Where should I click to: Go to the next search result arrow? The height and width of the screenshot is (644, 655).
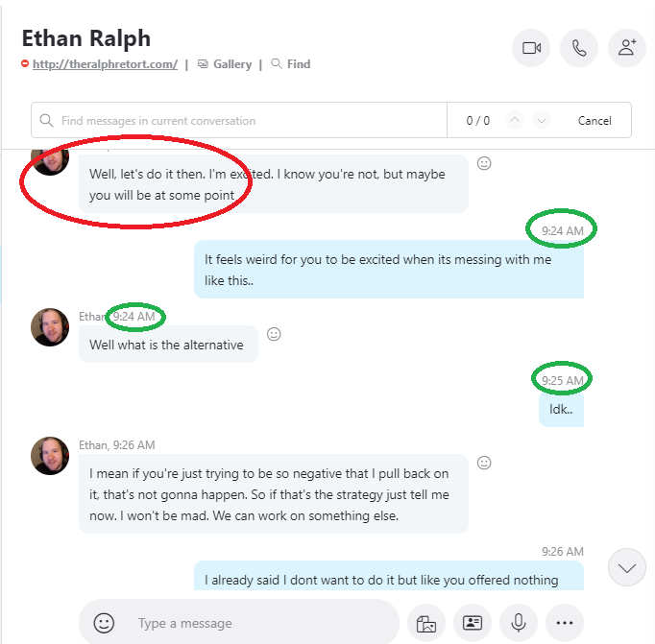(x=542, y=121)
